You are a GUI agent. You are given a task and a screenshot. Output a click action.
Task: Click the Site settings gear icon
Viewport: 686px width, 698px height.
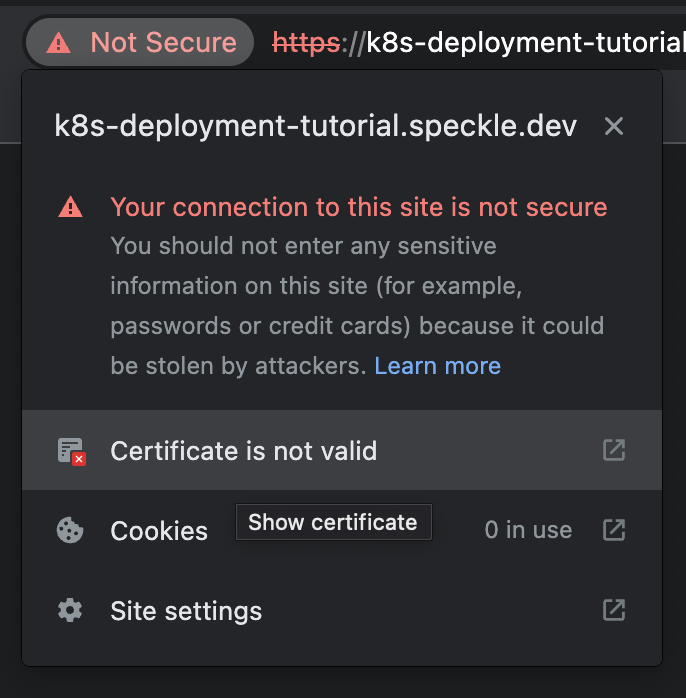coord(70,610)
